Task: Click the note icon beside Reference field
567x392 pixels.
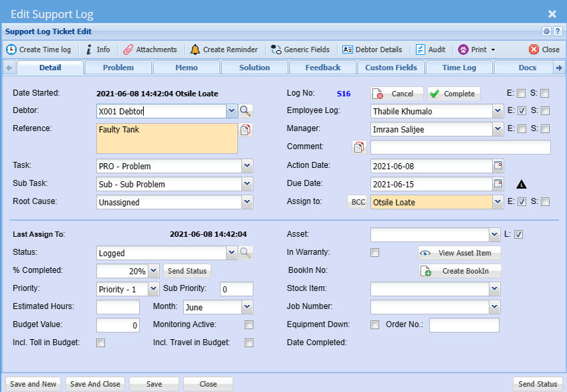Action: [246, 130]
